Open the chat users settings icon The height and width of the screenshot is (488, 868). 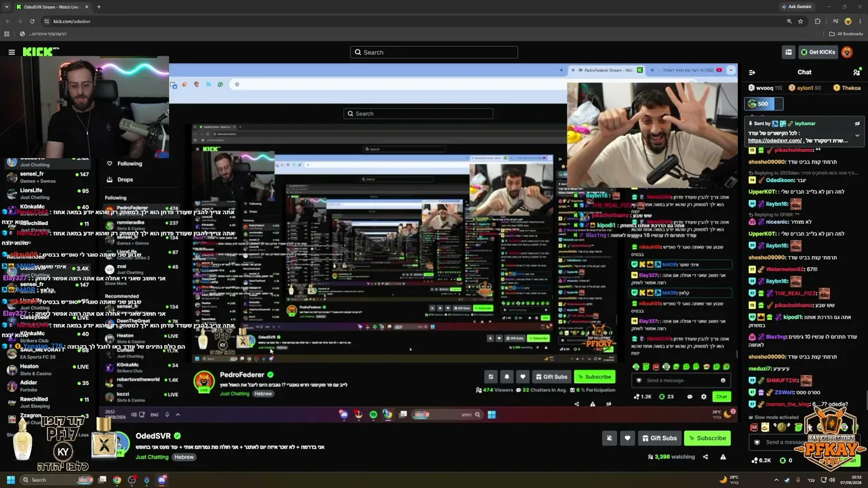[856, 72]
